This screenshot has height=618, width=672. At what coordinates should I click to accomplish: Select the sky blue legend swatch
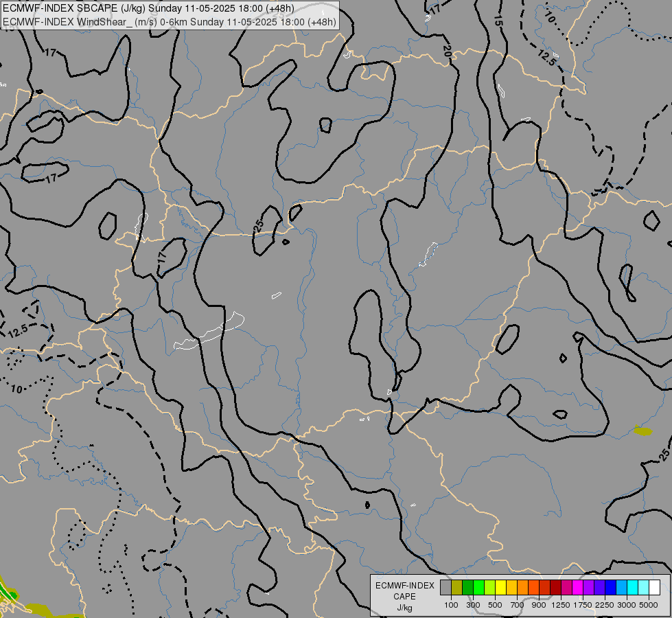click(621, 588)
